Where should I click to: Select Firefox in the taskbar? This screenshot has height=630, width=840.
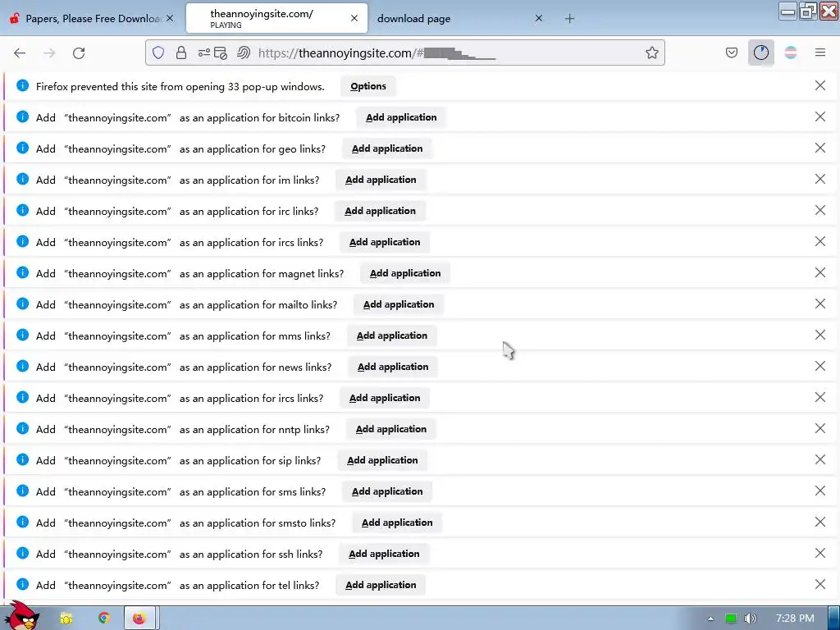139,619
